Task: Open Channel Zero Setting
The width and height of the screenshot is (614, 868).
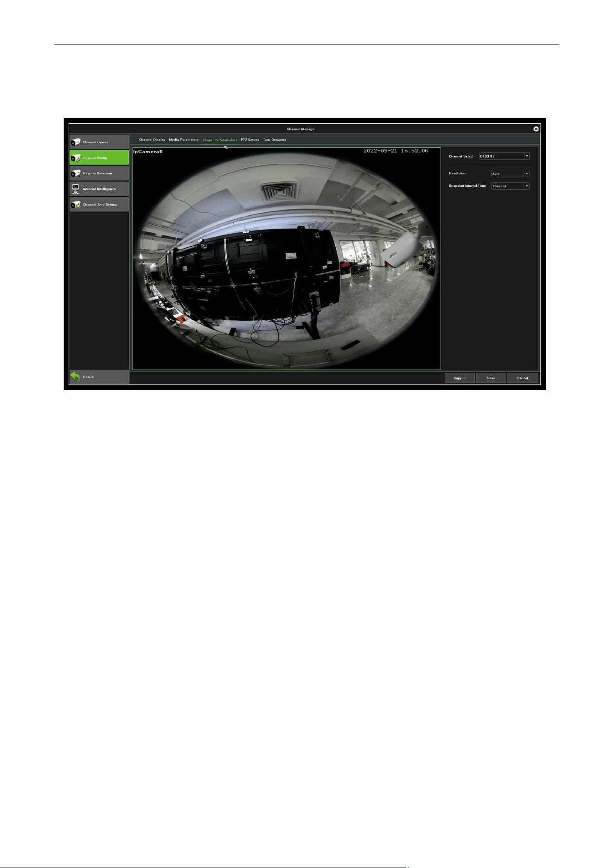Action: 99,204
